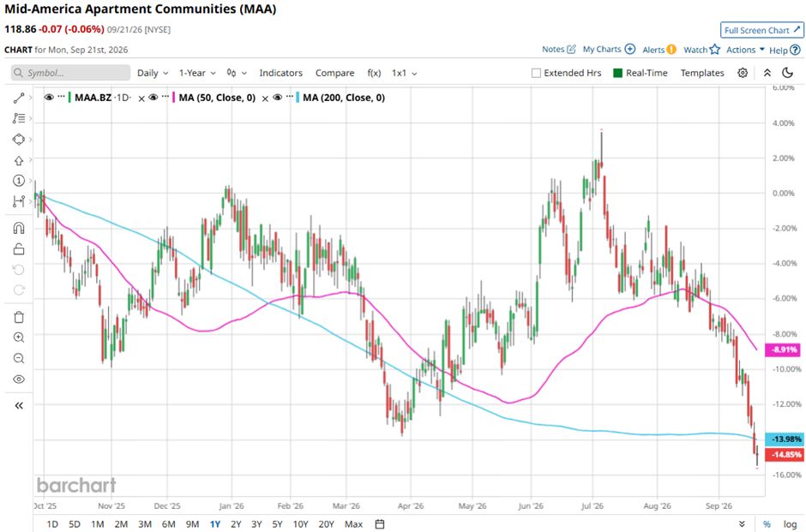Screen dimensions: 806x532
Task: Hide the MA 200 indicator eye
Action: [x=278, y=98]
